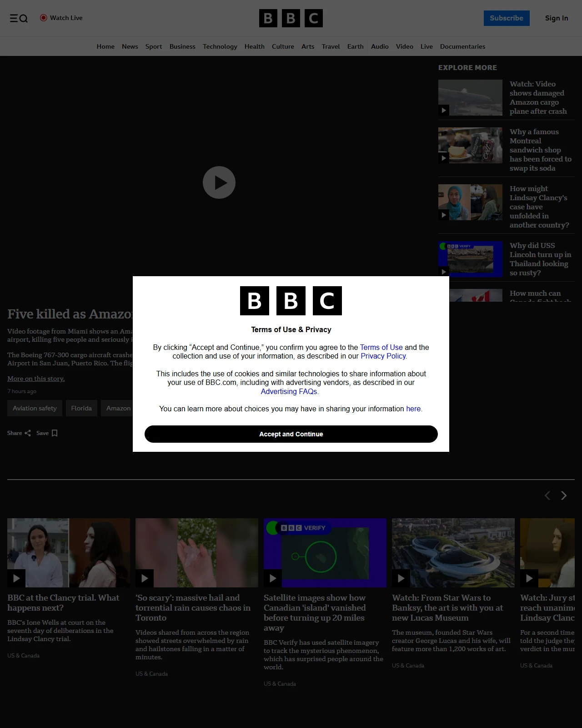The width and height of the screenshot is (582, 728).
Task: Click the Share icon
Action: tap(28, 433)
